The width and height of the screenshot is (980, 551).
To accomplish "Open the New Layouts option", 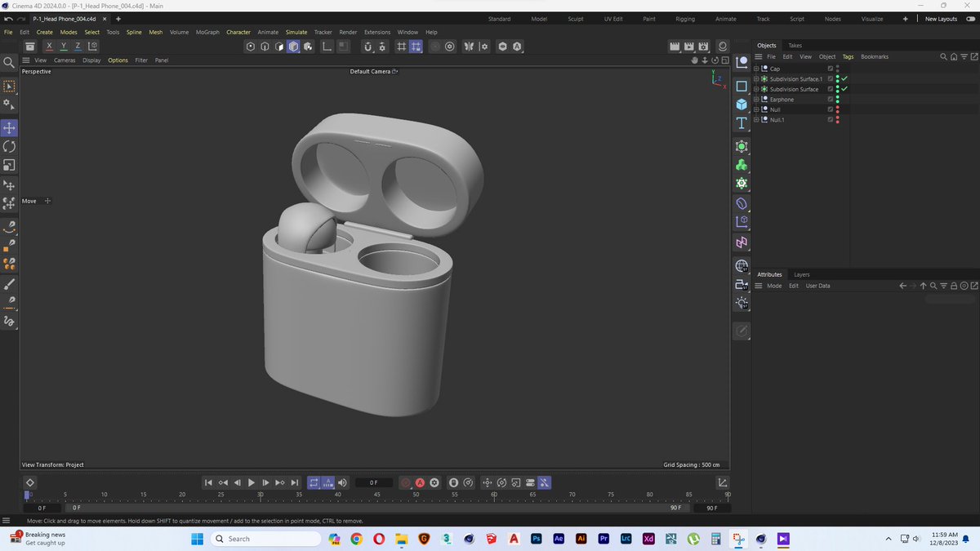I will tap(941, 19).
